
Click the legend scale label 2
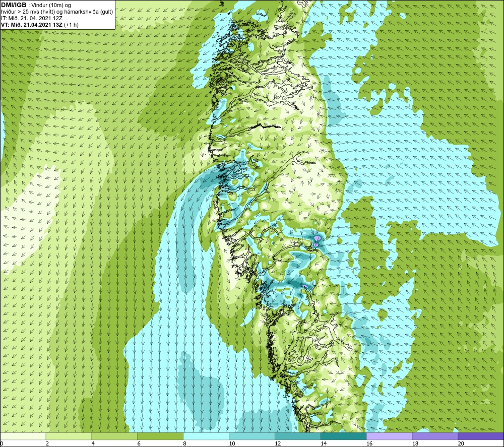click(x=47, y=443)
